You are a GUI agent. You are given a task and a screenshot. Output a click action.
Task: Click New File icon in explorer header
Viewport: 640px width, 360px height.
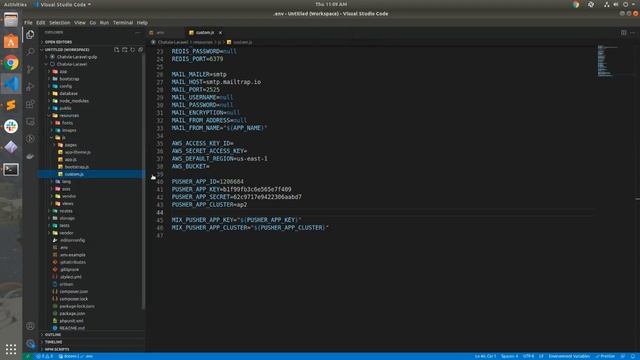tap(117, 50)
